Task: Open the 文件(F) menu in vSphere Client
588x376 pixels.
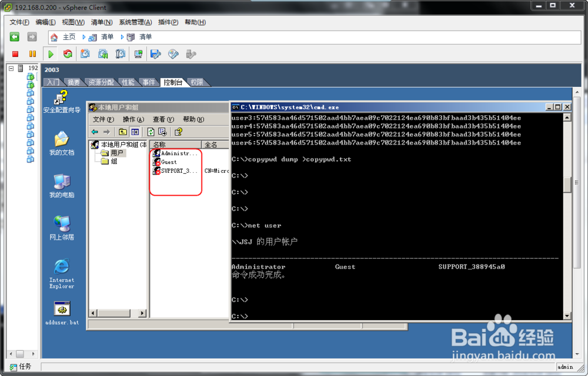Action: [x=19, y=22]
